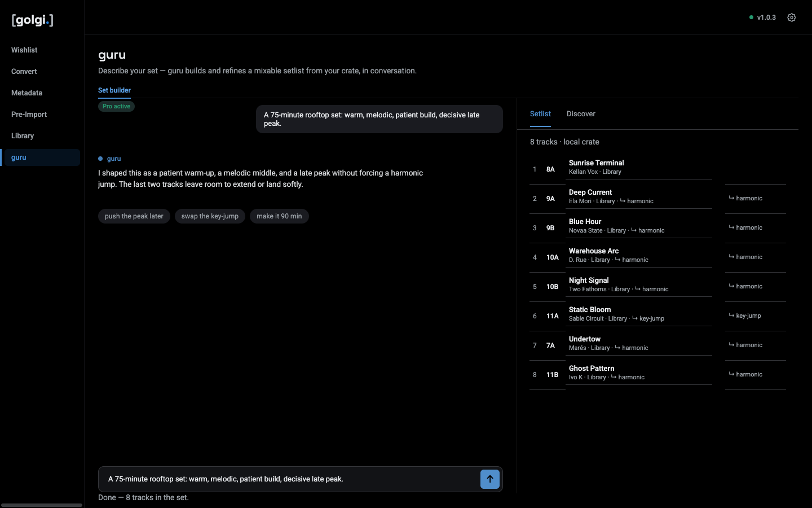Click the "push the peak later" suggestion
This screenshot has height=508, width=812.
pos(134,216)
